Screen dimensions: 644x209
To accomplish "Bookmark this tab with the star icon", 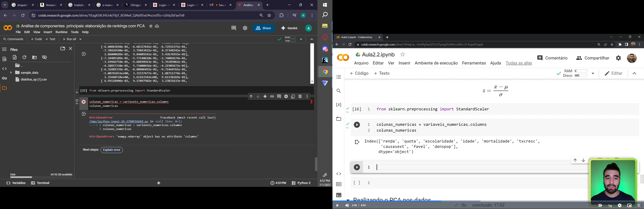I will pyautogui.click(x=269, y=16).
